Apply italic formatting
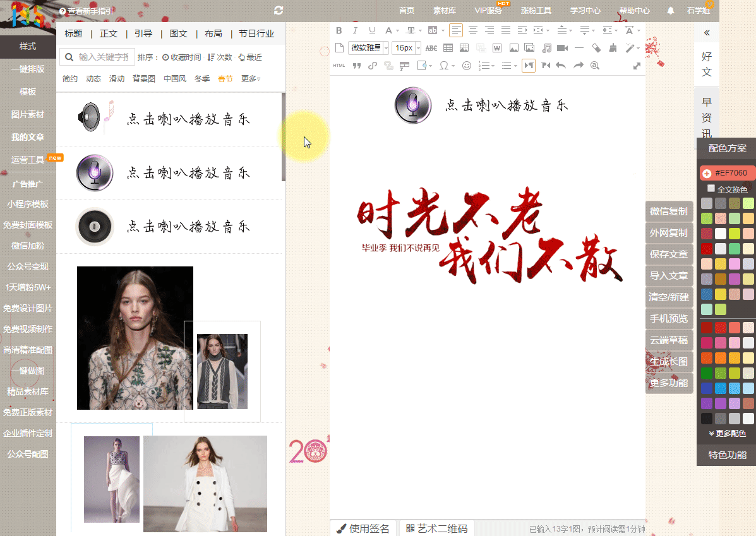756x536 pixels. click(x=355, y=30)
